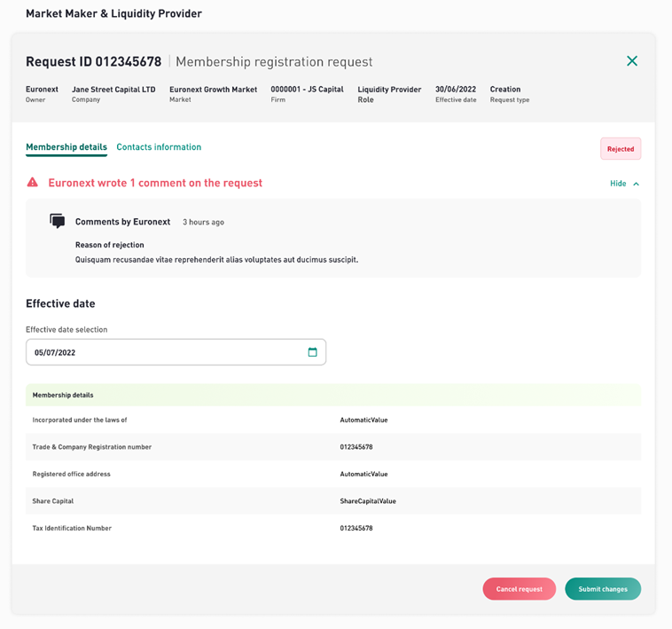Click the red warning triangle icon
The width and height of the screenshot is (672, 629).
[33, 183]
